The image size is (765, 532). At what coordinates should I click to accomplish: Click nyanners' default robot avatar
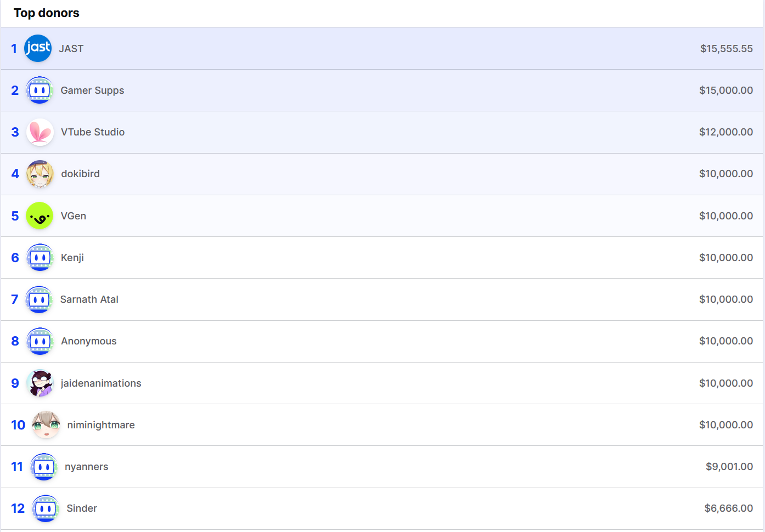click(x=44, y=467)
